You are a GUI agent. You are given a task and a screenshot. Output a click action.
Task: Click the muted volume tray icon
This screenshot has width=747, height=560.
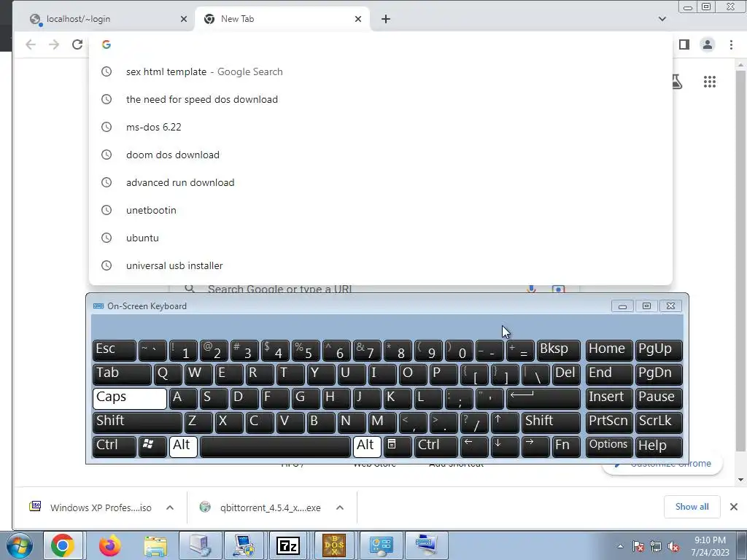(x=673, y=547)
